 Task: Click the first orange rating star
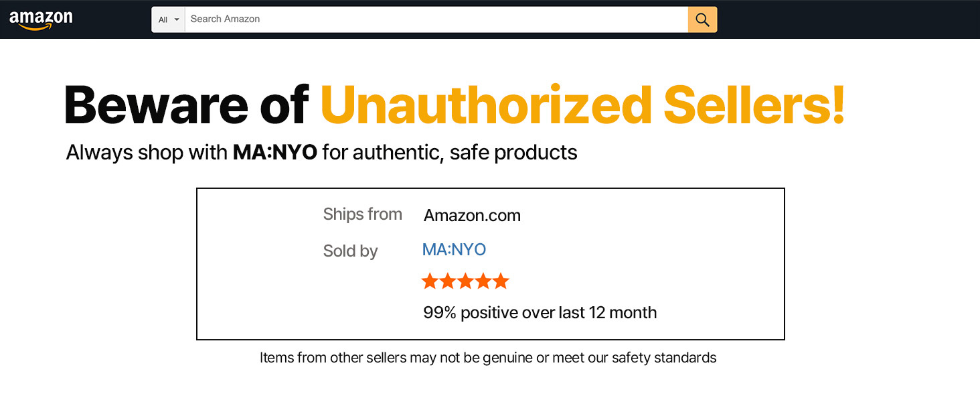(x=430, y=281)
